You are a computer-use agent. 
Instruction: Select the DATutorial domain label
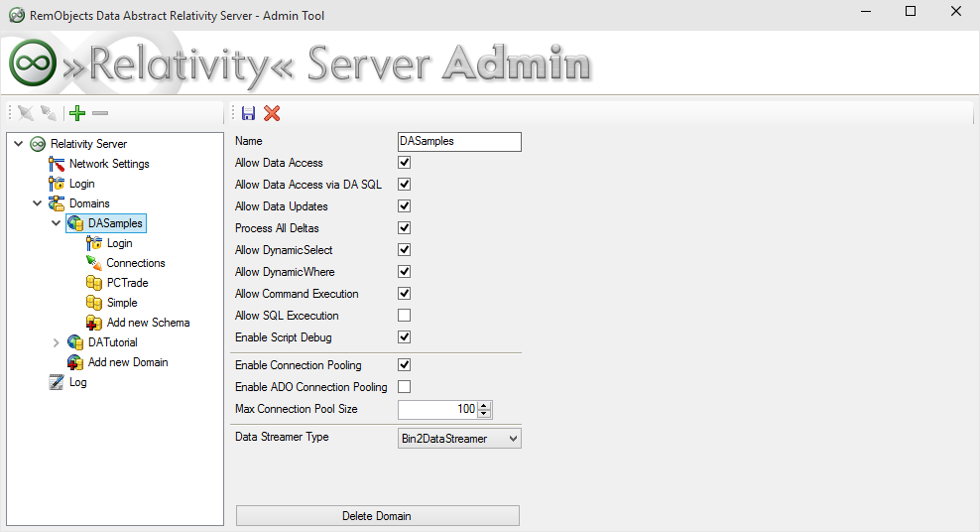[x=112, y=342]
